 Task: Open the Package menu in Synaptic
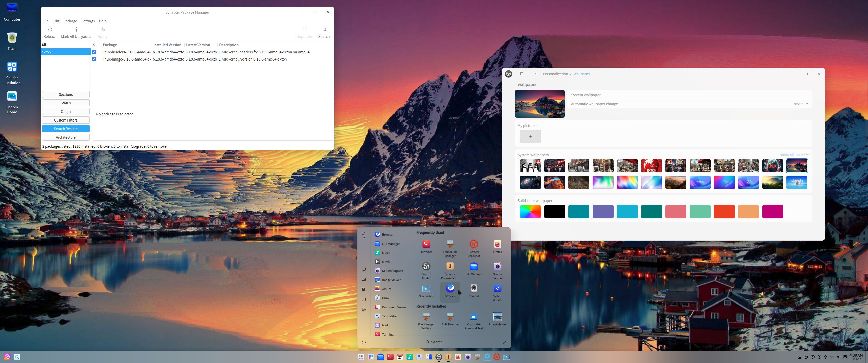[x=70, y=21]
